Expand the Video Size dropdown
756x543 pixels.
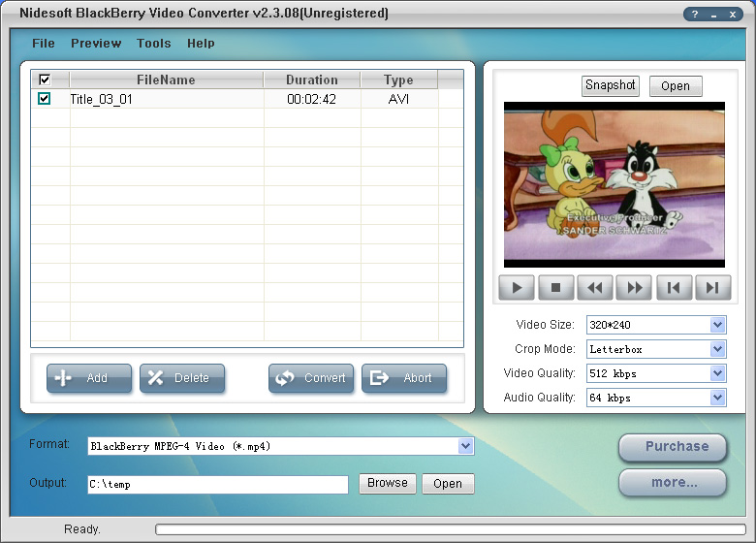(717, 325)
